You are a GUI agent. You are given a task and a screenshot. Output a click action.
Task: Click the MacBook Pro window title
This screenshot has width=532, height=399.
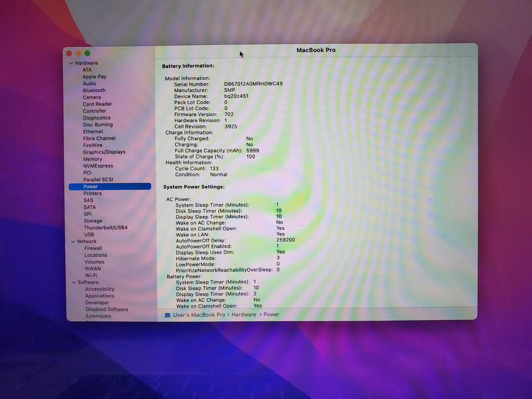tap(316, 50)
